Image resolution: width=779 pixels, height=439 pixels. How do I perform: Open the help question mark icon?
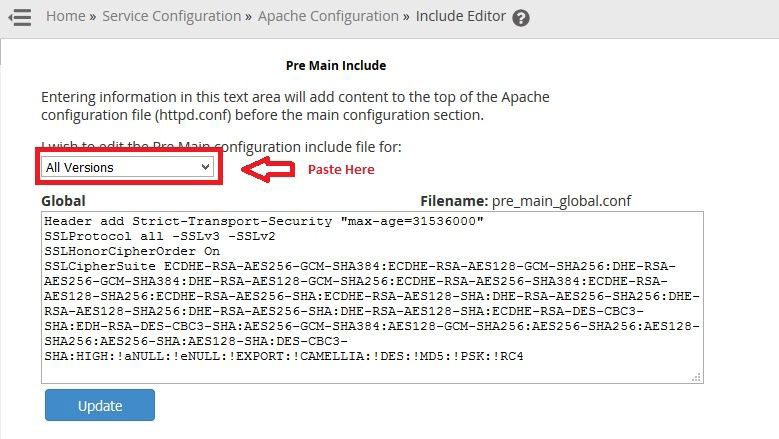(x=521, y=18)
